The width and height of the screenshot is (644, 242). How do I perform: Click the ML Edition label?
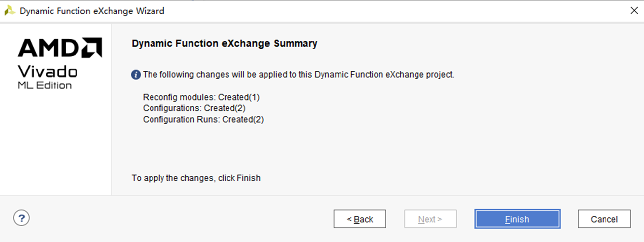point(44,86)
